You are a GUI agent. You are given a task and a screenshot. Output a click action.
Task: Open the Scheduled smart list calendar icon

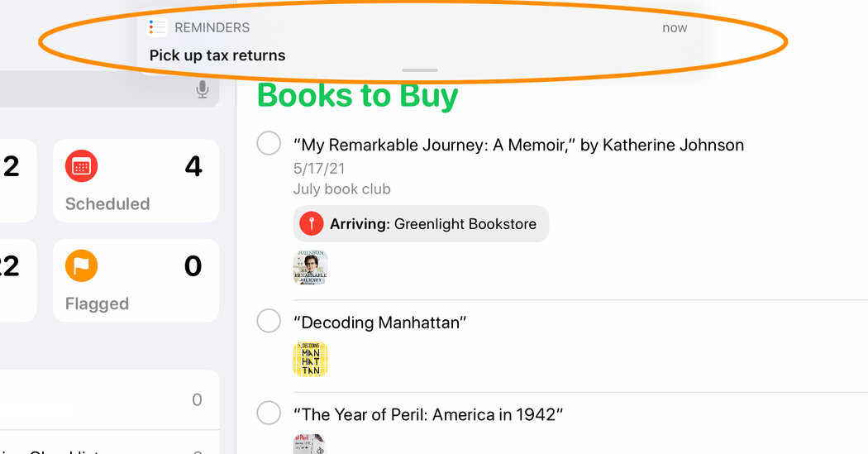(81, 166)
